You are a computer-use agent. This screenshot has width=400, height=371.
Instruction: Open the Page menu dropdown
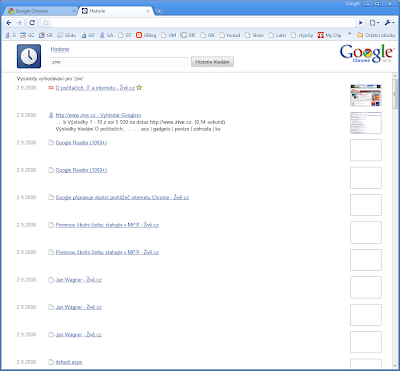374,23
